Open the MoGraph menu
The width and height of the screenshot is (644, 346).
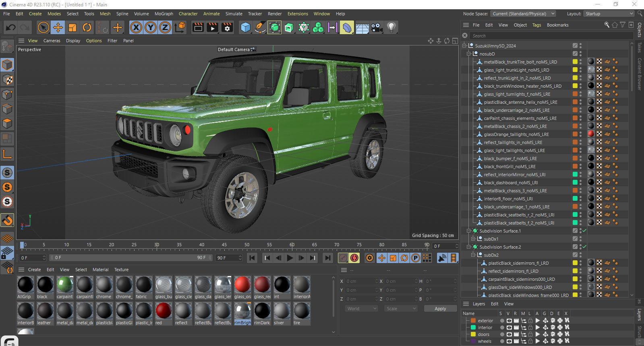(164, 14)
